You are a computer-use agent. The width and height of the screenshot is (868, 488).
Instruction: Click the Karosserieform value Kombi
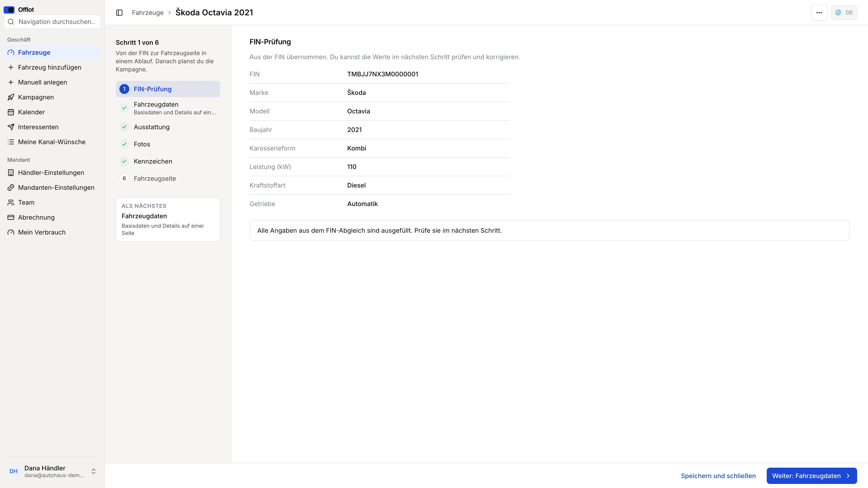click(x=356, y=148)
